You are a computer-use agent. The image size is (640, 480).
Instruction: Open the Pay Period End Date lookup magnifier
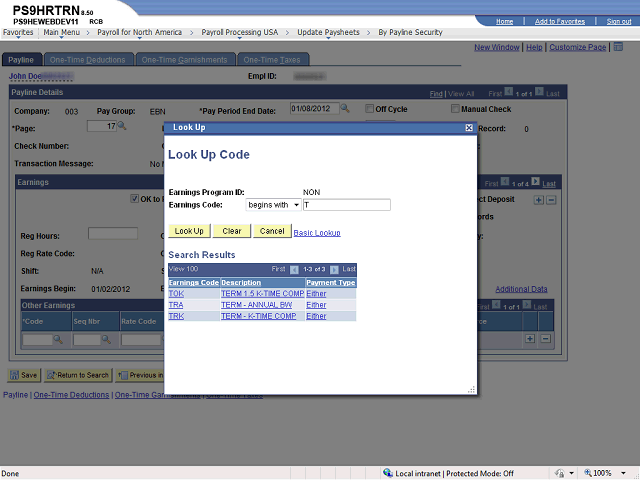345,108
